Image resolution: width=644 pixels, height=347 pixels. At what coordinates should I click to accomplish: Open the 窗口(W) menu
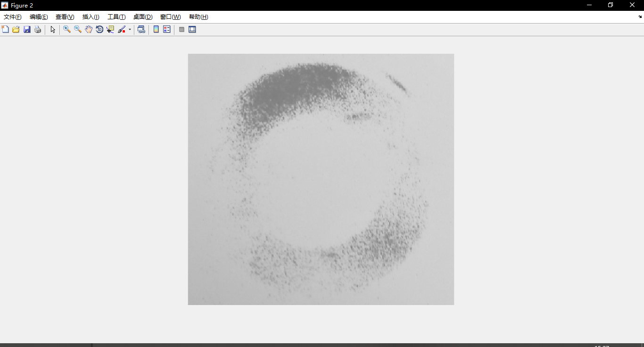[171, 17]
